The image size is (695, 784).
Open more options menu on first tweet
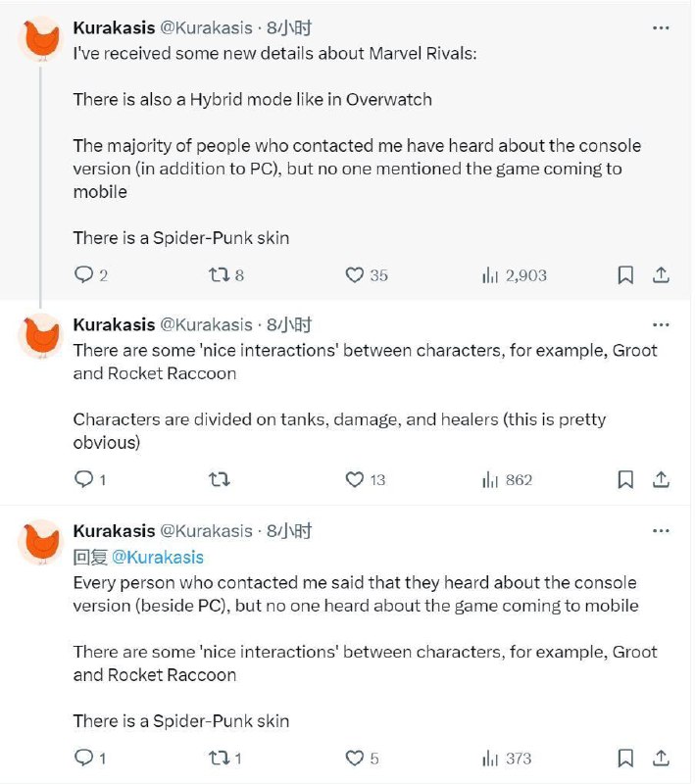click(x=662, y=28)
